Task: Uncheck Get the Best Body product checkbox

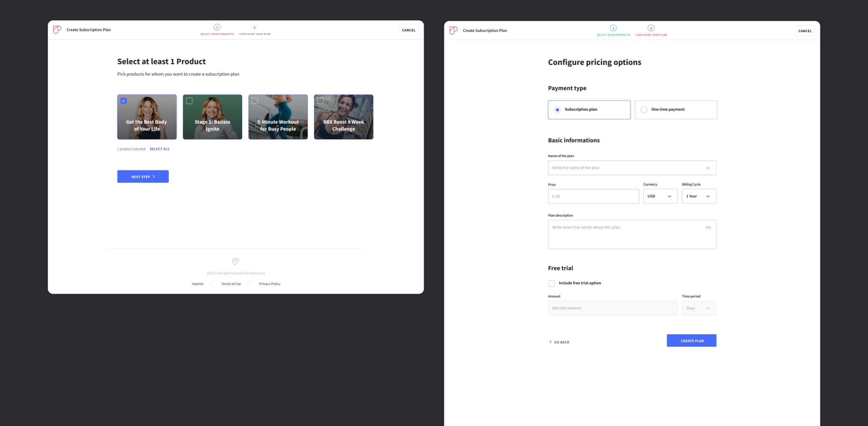Action: point(124,101)
